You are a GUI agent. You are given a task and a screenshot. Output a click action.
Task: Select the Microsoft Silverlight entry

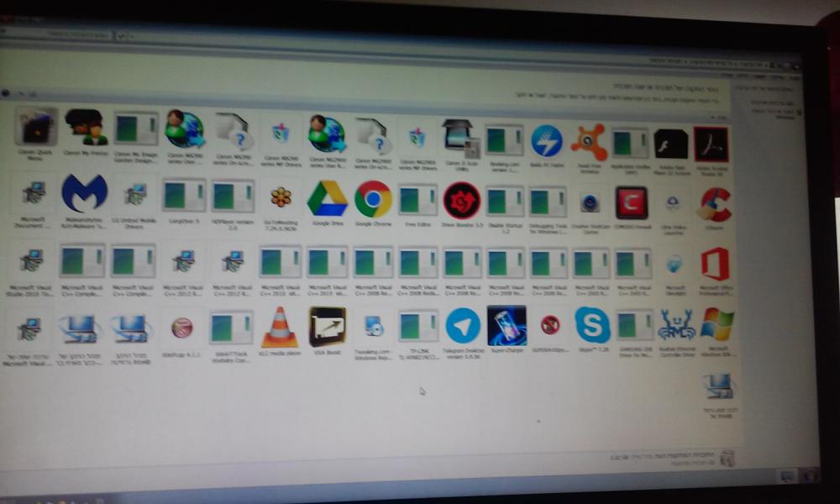pyautogui.click(x=674, y=264)
